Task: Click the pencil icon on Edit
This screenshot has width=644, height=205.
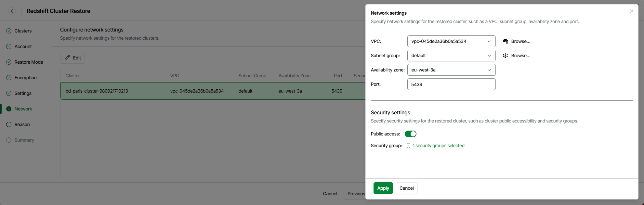Action: pyautogui.click(x=67, y=58)
